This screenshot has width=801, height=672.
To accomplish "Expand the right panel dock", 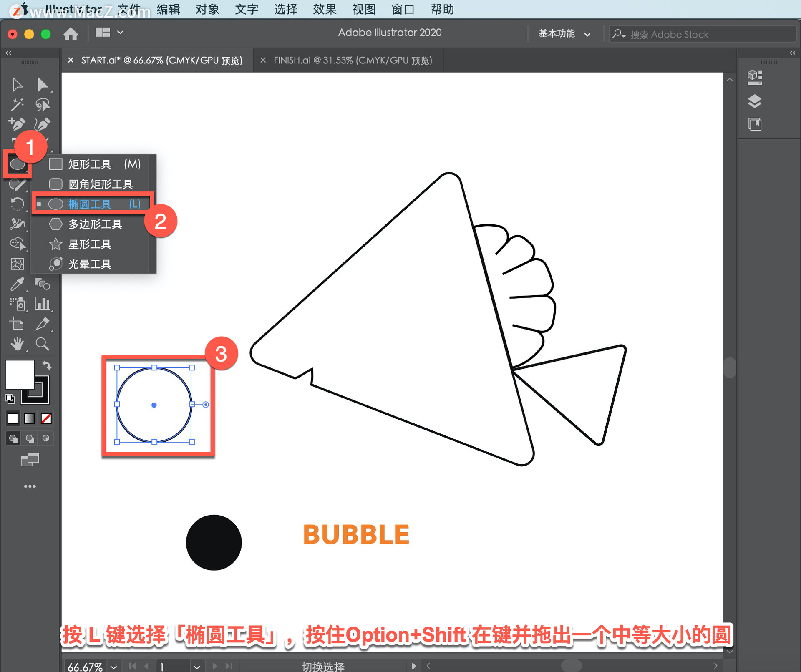I will pos(792,53).
